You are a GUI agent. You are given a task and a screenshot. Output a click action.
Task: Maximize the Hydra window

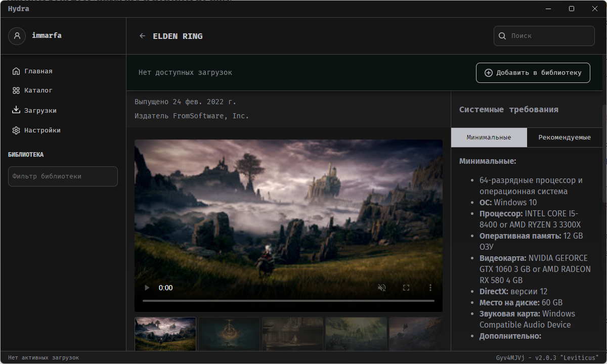point(572,9)
